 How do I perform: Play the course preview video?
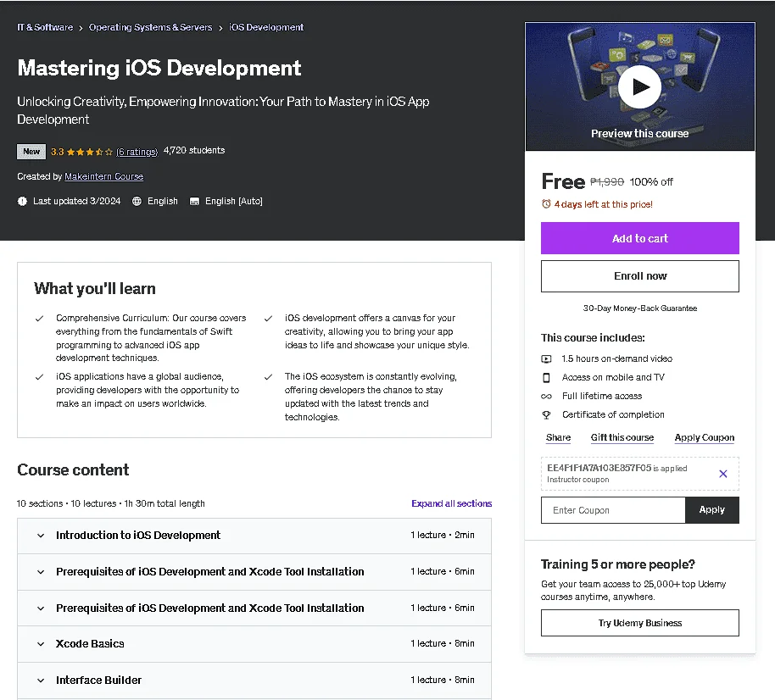click(639, 87)
